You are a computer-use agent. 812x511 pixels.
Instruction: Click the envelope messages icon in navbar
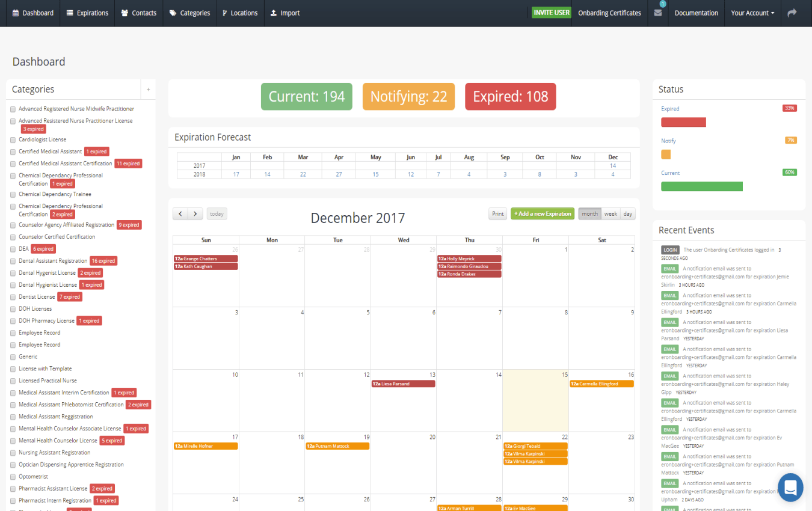click(657, 13)
